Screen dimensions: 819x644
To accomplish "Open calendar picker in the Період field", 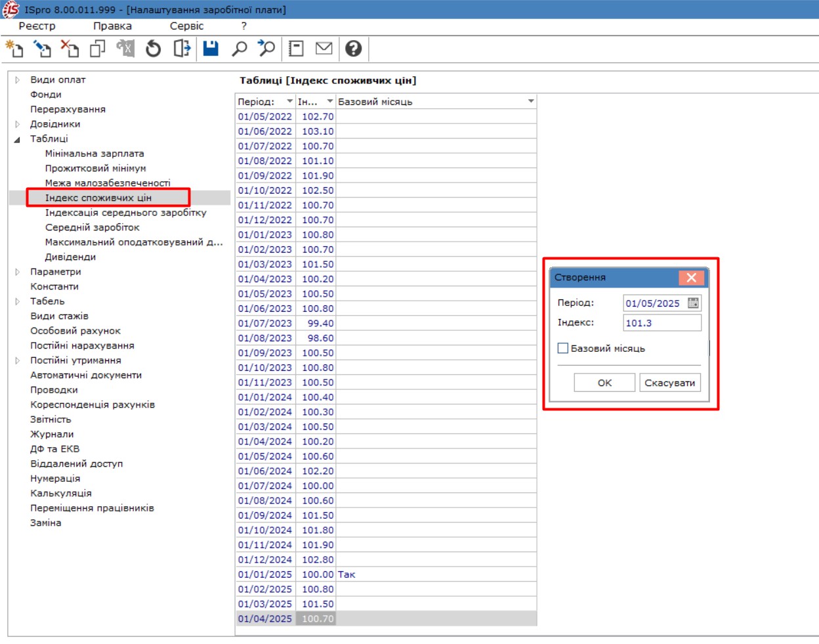I will point(693,303).
